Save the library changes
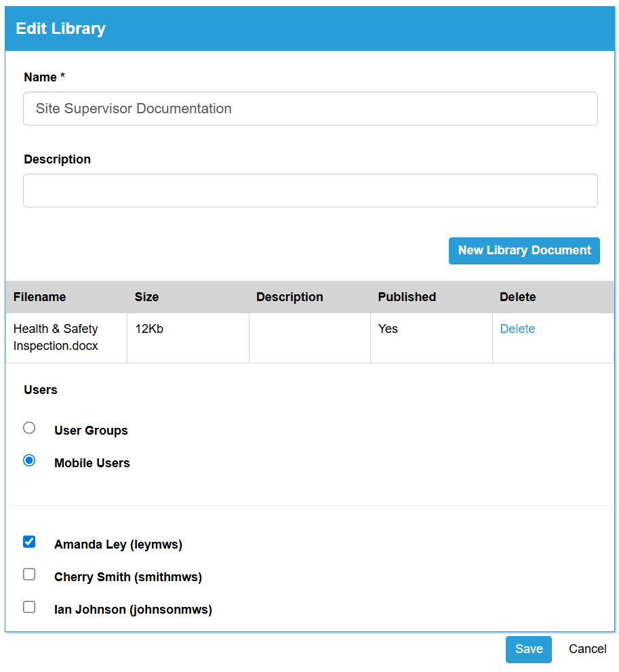The image size is (619, 672). 528,649
